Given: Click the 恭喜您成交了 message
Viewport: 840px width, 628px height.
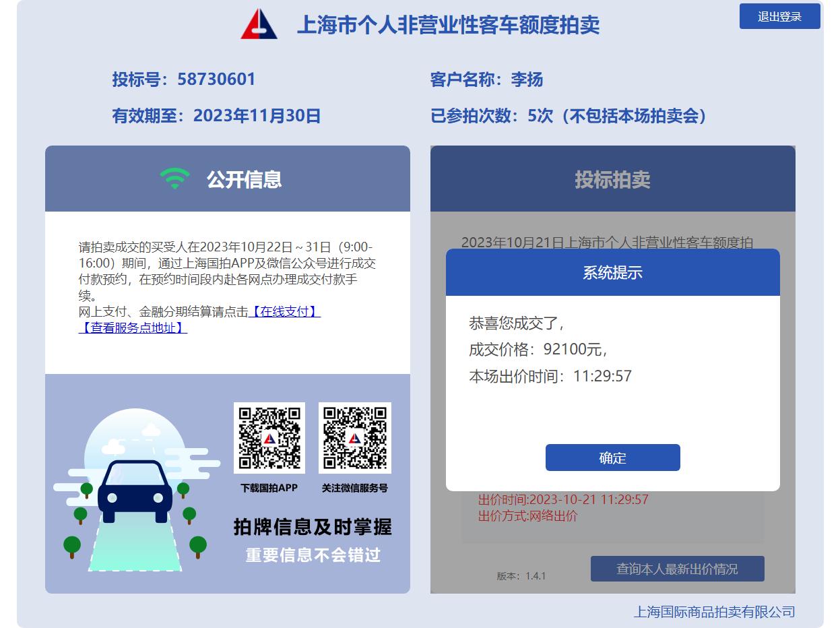Looking at the screenshot, I should (517, 323).
